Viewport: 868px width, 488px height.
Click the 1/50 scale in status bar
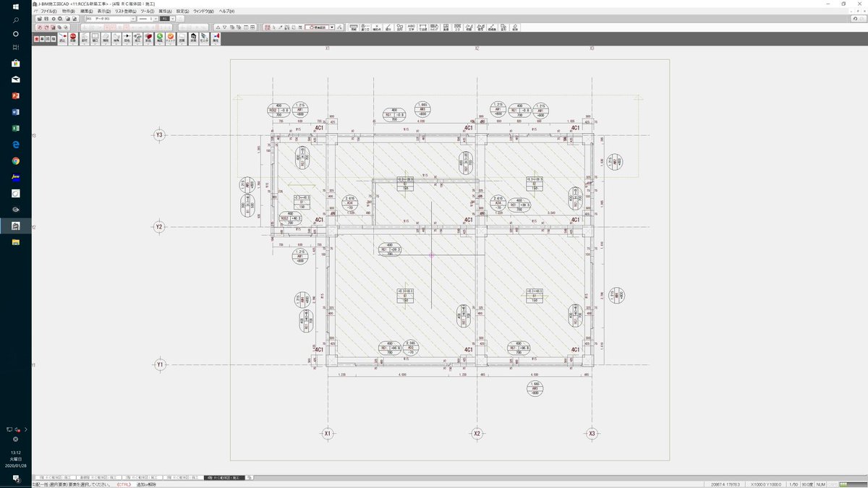[x=793, y=484]
